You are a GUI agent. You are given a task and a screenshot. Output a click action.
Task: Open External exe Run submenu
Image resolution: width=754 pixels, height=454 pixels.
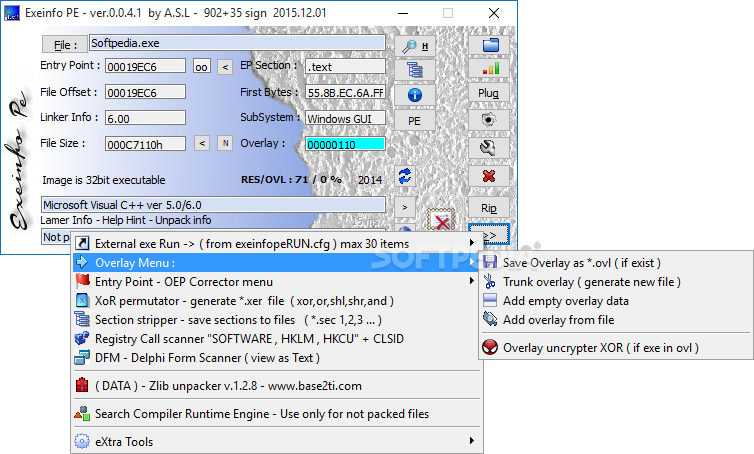tap(276, 243)
